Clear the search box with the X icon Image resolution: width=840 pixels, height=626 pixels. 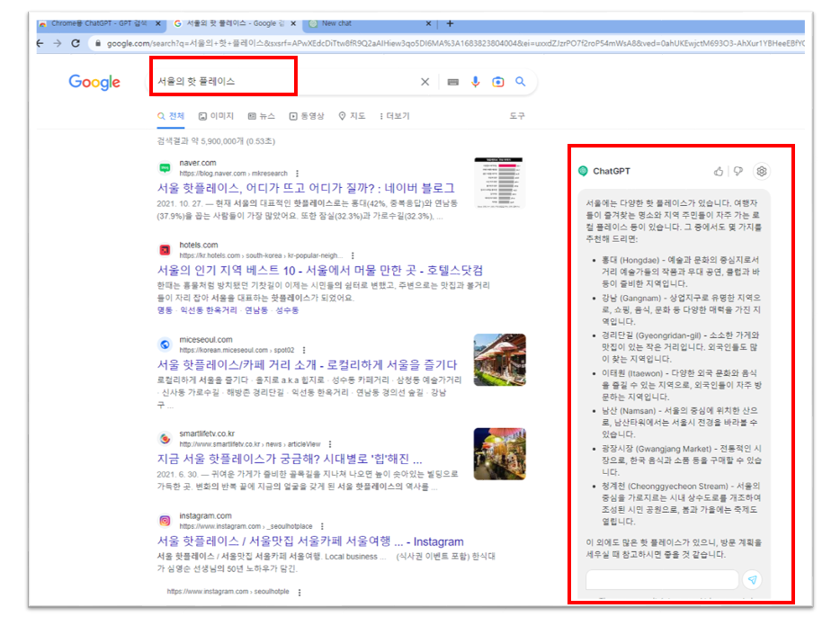tap(424, 82)
